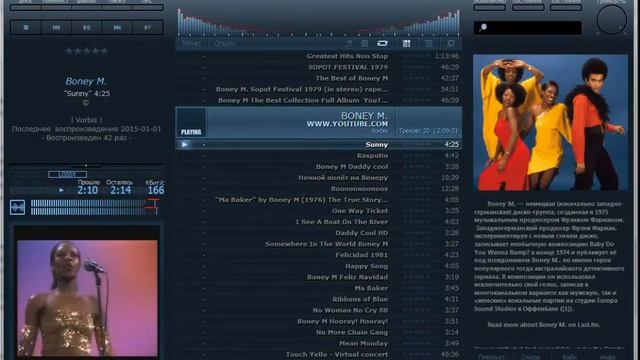
Task: Select the playing track 'Sunny'
Action: (319, 144)
